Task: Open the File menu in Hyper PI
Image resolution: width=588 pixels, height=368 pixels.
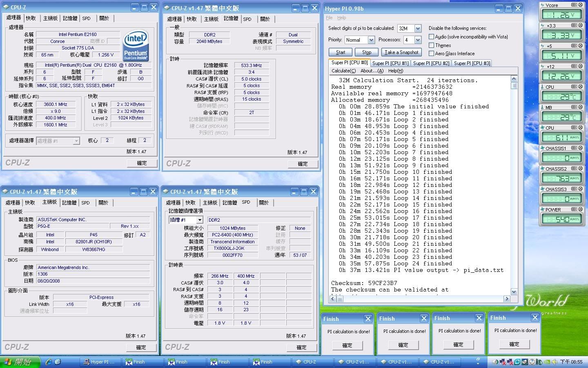Action: 329,18
